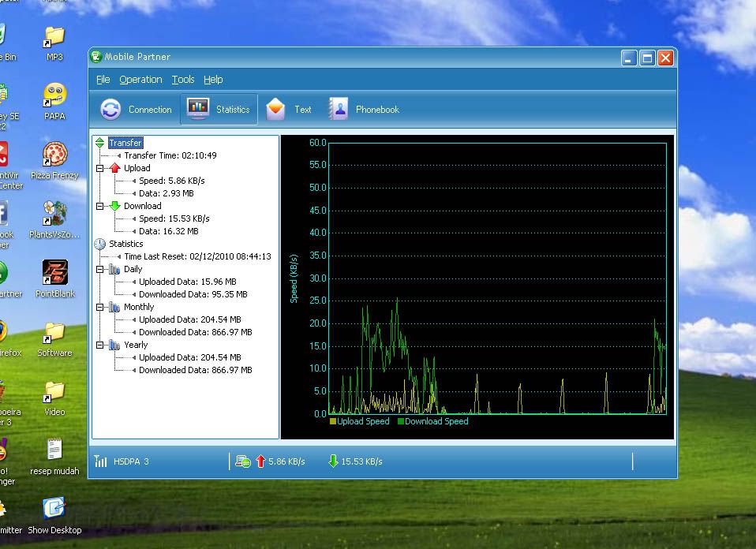Click the green Download arrow icon in tree
Viewport: 756px width, 549px height.
114,206
